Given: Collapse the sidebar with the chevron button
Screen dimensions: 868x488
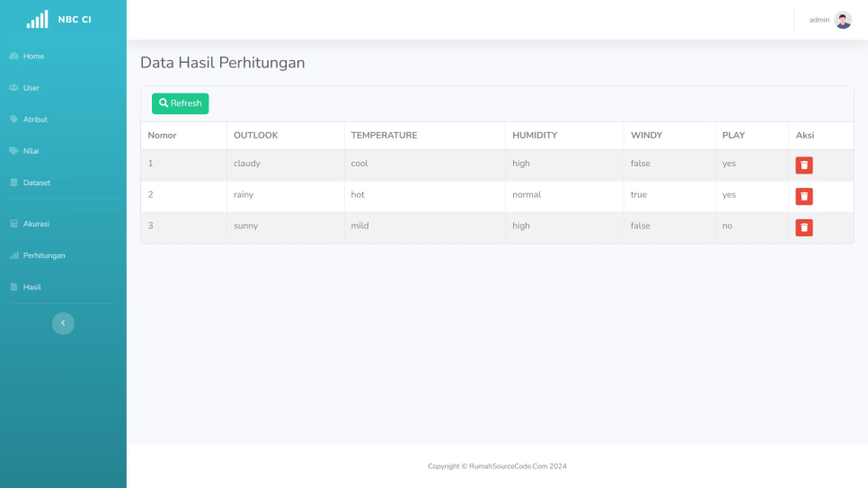Looking at the screenshot, I should click(63, 324).
